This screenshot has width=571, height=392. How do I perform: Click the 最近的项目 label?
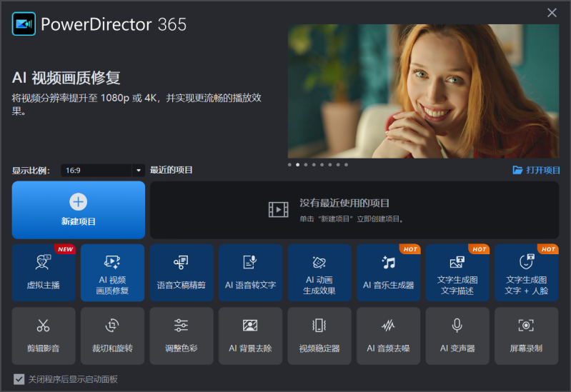[x=171, y=170]
